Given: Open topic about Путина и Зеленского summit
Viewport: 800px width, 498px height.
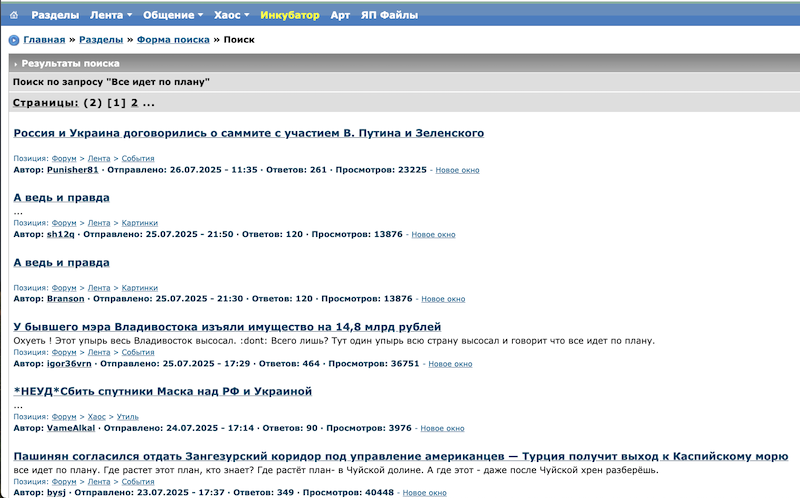Looking at the screenshot, I should coord(248,133).
